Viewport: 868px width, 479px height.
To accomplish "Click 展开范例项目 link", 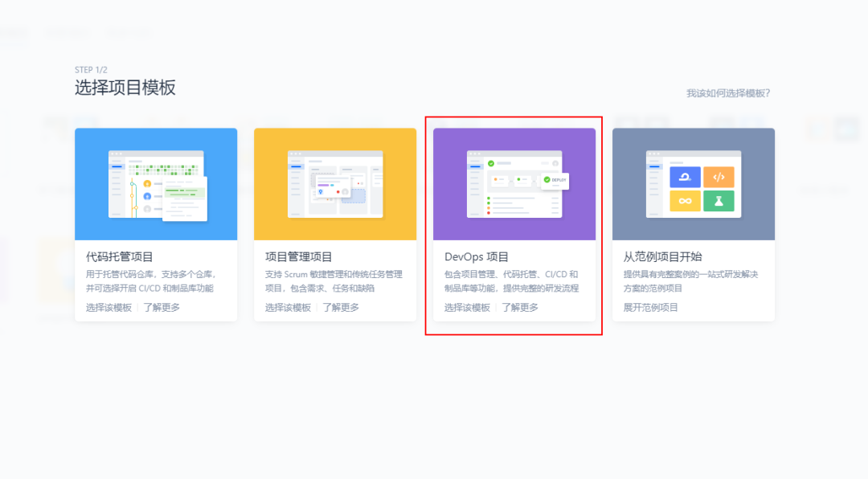I will coord(650,307).
